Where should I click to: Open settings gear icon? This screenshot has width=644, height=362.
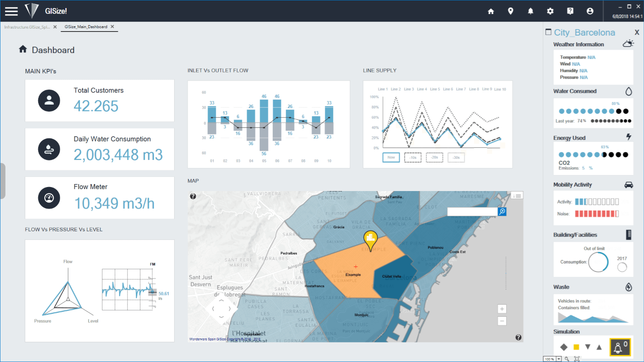point(550,11)
